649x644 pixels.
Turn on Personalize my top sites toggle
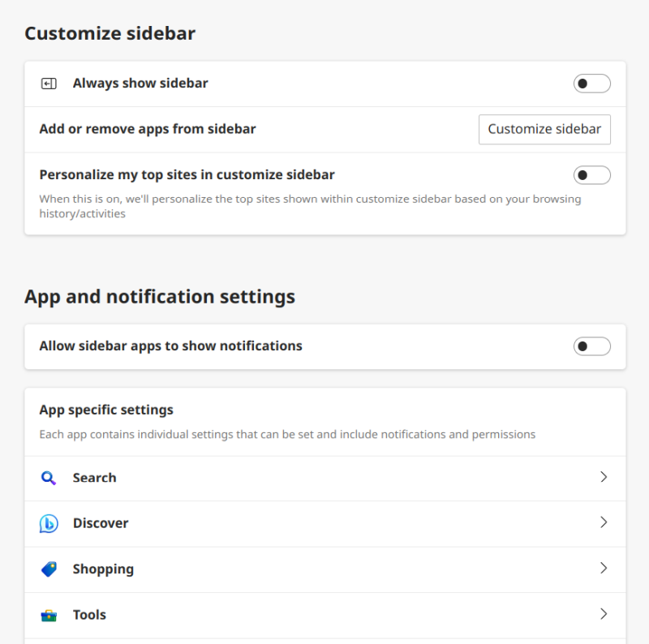tap(591, 175)
